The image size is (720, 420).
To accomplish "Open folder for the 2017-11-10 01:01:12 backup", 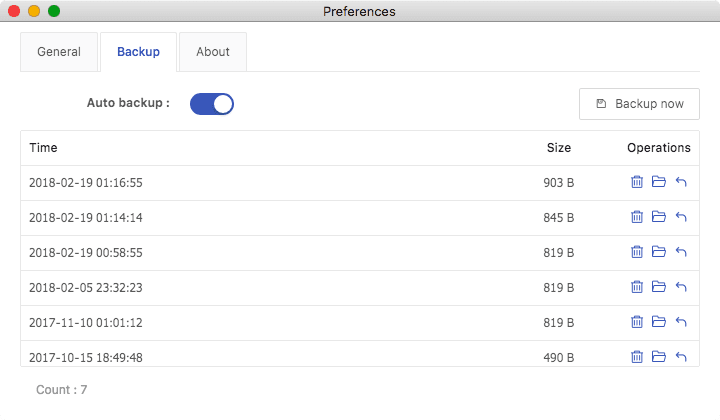I will tap(658, 322).
